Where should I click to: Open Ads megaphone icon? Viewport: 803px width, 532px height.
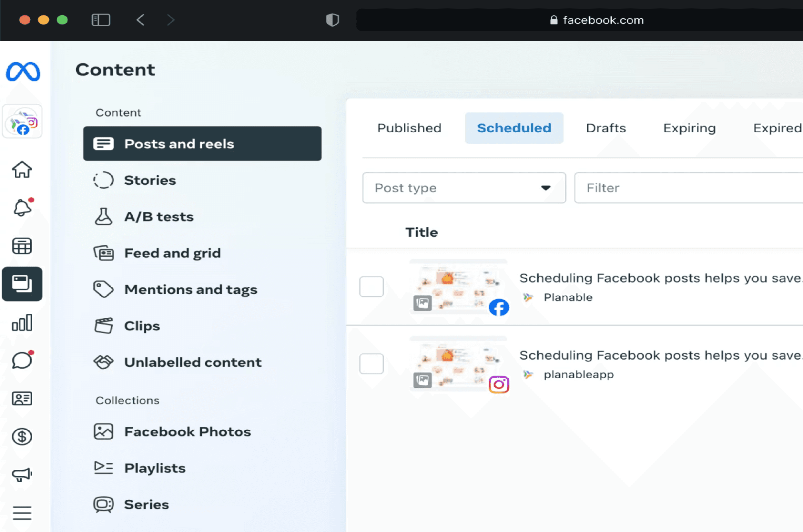[22, 474]
